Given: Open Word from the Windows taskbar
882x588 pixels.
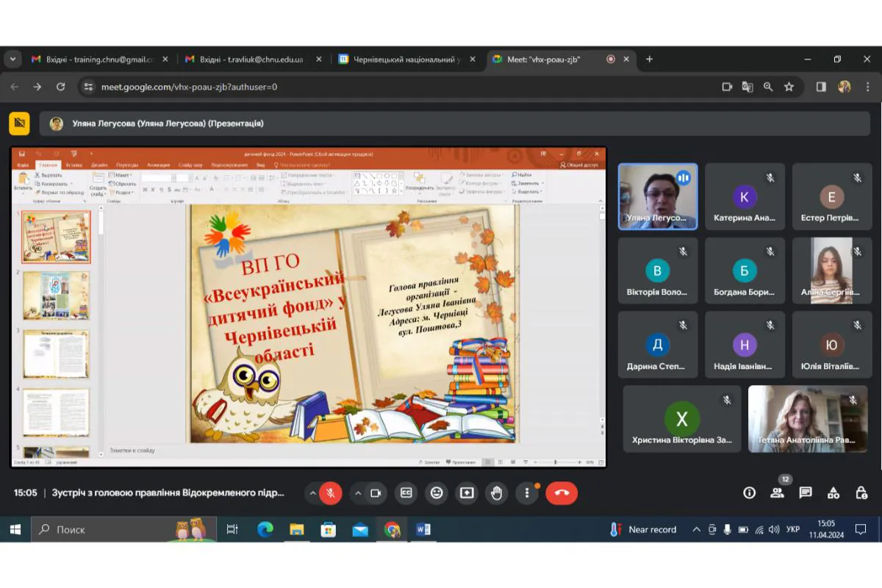Looking at the screenshot, I should (423, 529).
